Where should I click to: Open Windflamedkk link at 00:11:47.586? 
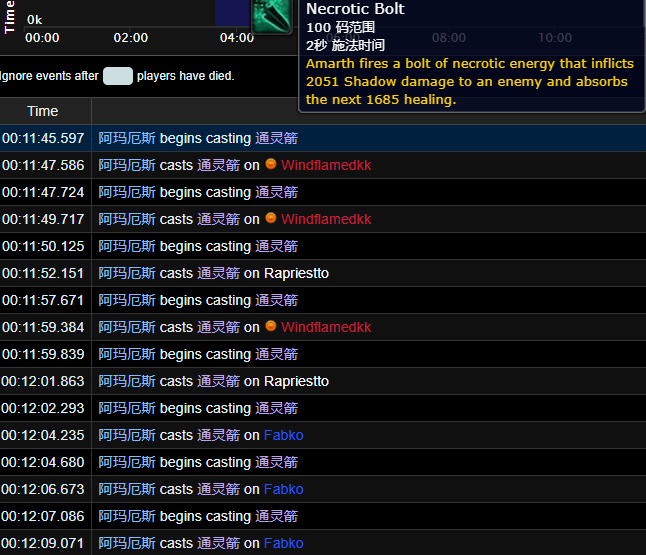click(x=326, y=165)
